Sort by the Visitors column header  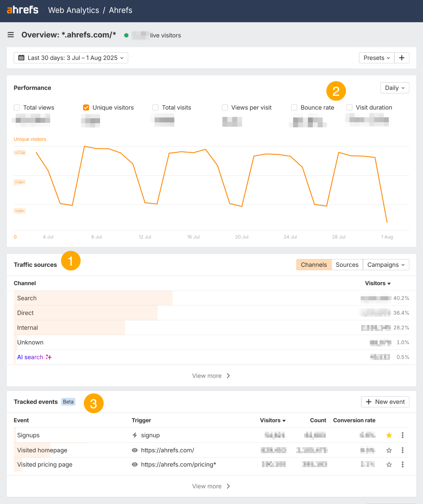[x=378, y=283]
